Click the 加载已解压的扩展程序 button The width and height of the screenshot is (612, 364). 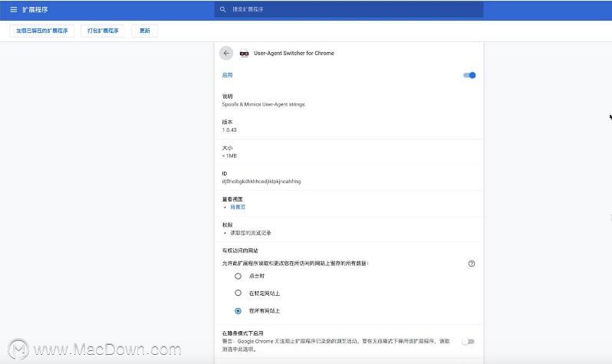click(x=41, y=31)
